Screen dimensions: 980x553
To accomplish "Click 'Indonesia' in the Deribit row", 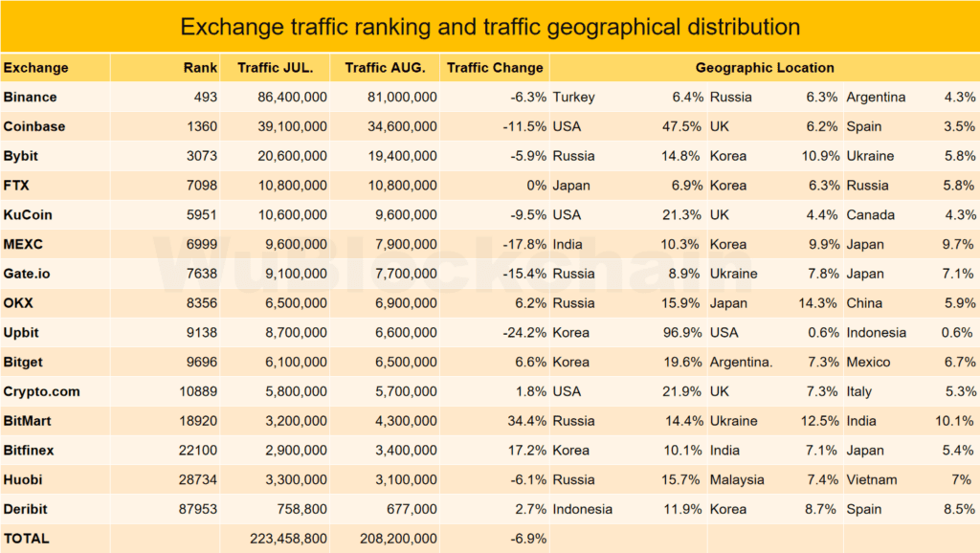I will (583, 509).
